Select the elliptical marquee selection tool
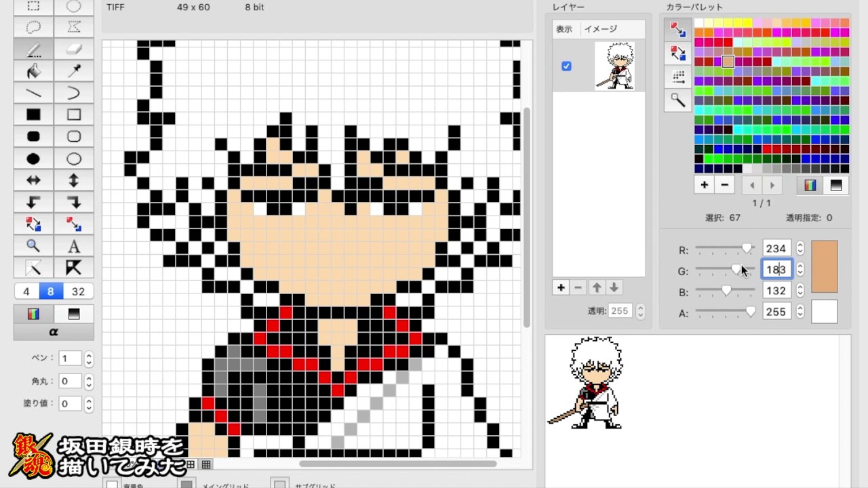This screenshot has height=488, width=868. click(74, 7)
